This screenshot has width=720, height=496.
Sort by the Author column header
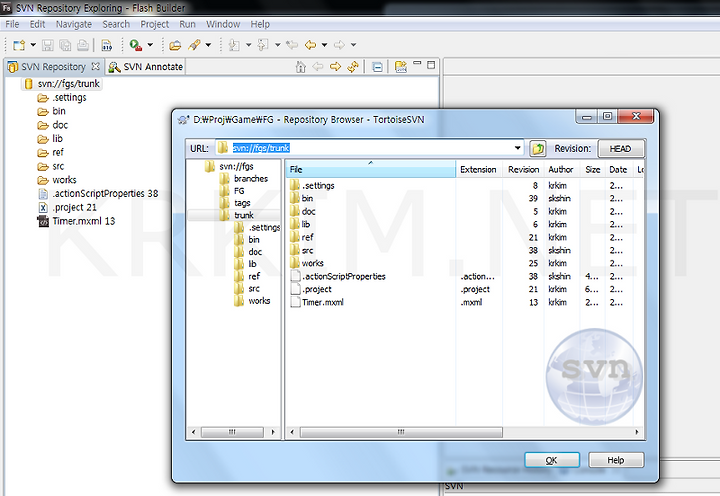tap(561, 169)
